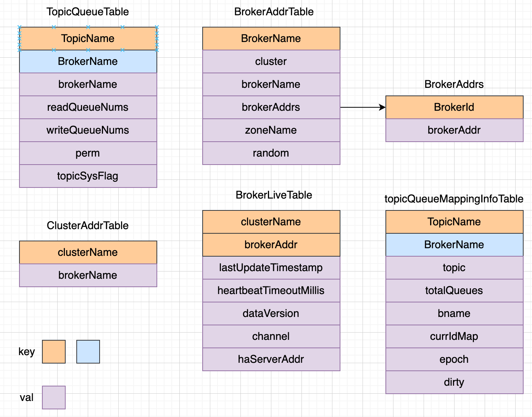Select the purple val legend swatch
The height and width of the screenshot is (417, 532).
tap(54, 398)
